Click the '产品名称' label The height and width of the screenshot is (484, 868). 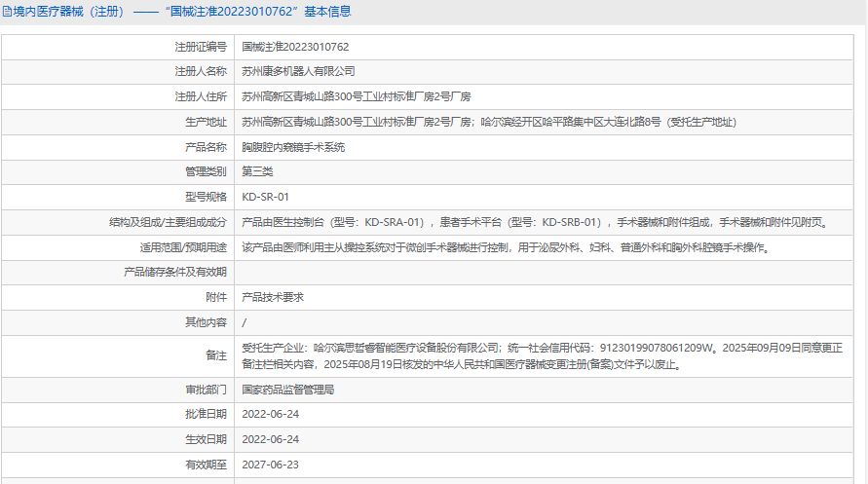pos(206,147)
